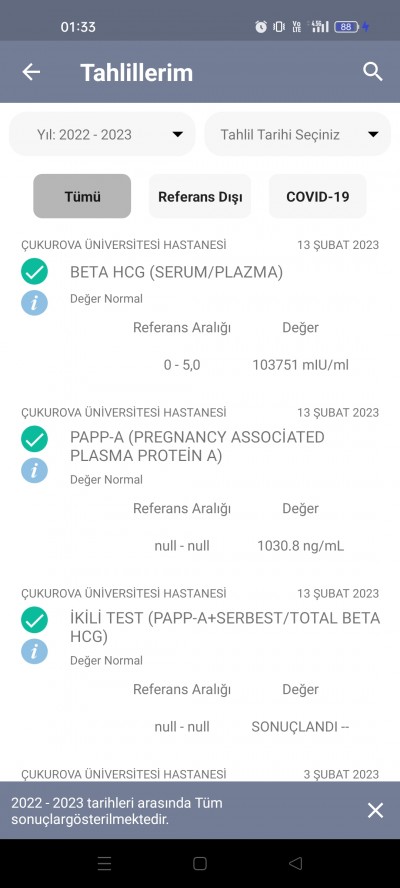Tap info icon for İKİLİ TEST result

point(35,651)
